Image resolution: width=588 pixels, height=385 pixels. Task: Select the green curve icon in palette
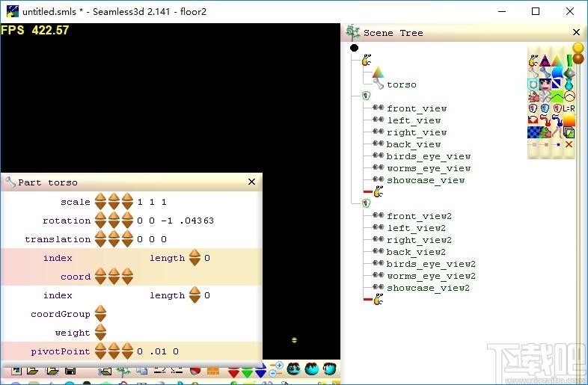[557, 96]
